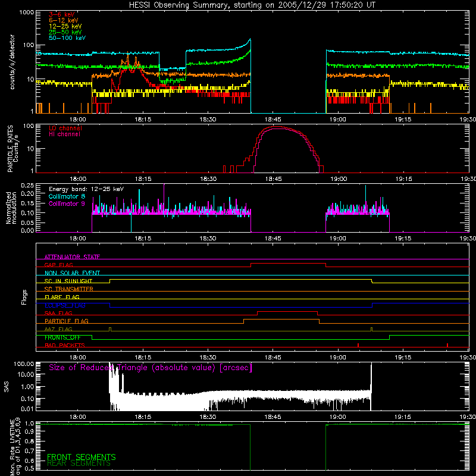Image resolution: width=476 pixels, height=476 pixels.
Task: Select the ECLIPSE_FLAG label
Action: pyautogui.click(x=65, y=305)
